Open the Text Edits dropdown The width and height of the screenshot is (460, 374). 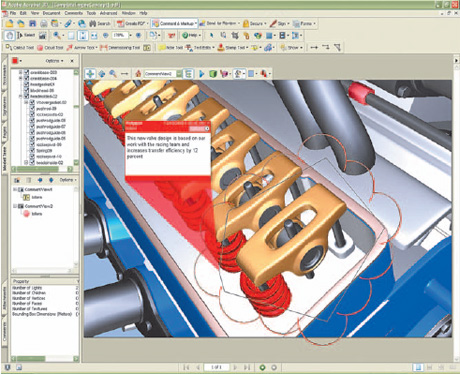tap(199, 48)
